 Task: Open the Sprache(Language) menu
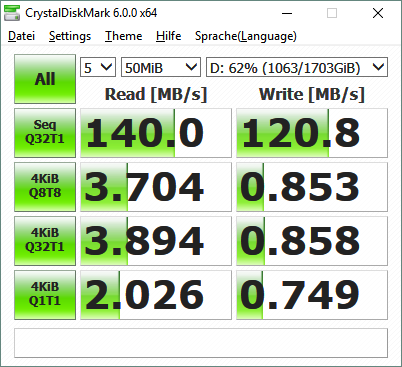[x=246, y=36]
